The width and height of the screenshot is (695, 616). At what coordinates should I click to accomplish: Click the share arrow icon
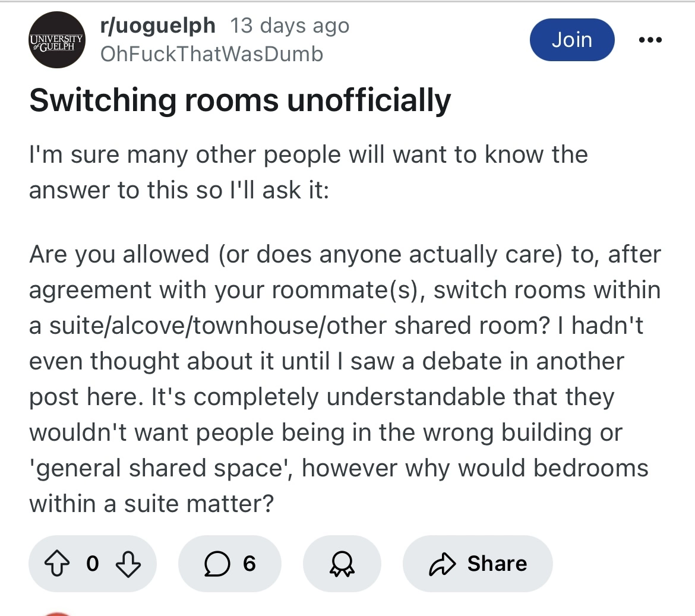click(441, 564)
